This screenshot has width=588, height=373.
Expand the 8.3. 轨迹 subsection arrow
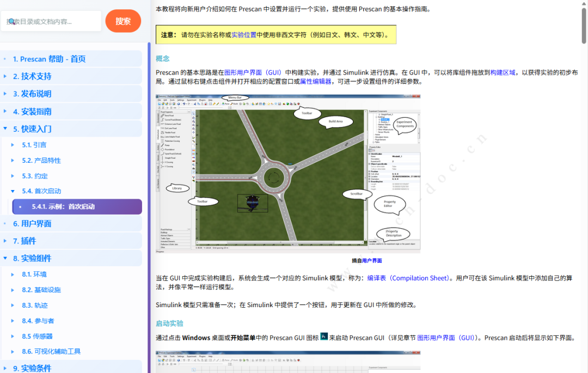pyautogui.click(x=13, y=305)
